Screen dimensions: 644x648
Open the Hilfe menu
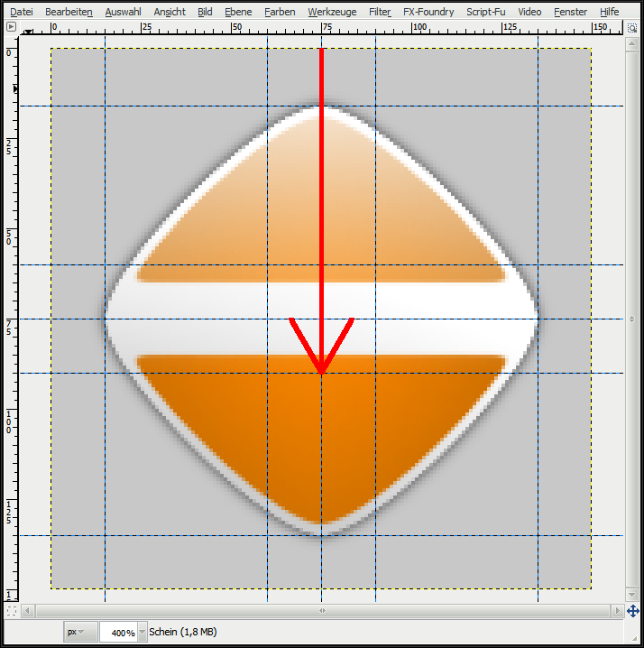pos(610,12)
